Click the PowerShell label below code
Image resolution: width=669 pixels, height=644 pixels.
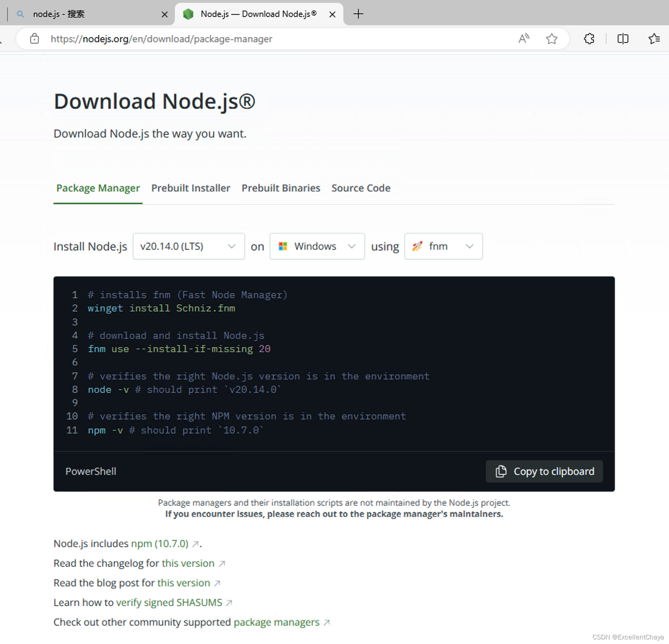point(91,471)
